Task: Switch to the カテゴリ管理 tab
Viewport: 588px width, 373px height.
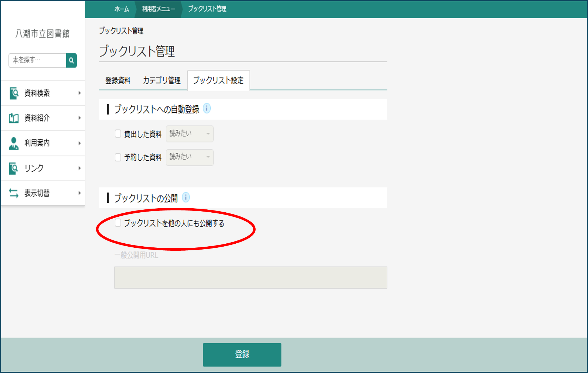Action: pos(162,80)
